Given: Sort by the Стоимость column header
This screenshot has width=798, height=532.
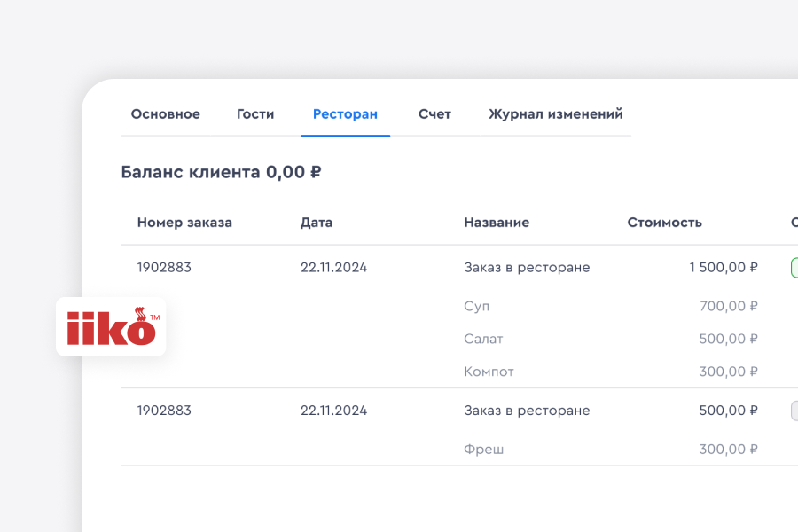Looking at the screenshot, I should click(x=664, y=223).
